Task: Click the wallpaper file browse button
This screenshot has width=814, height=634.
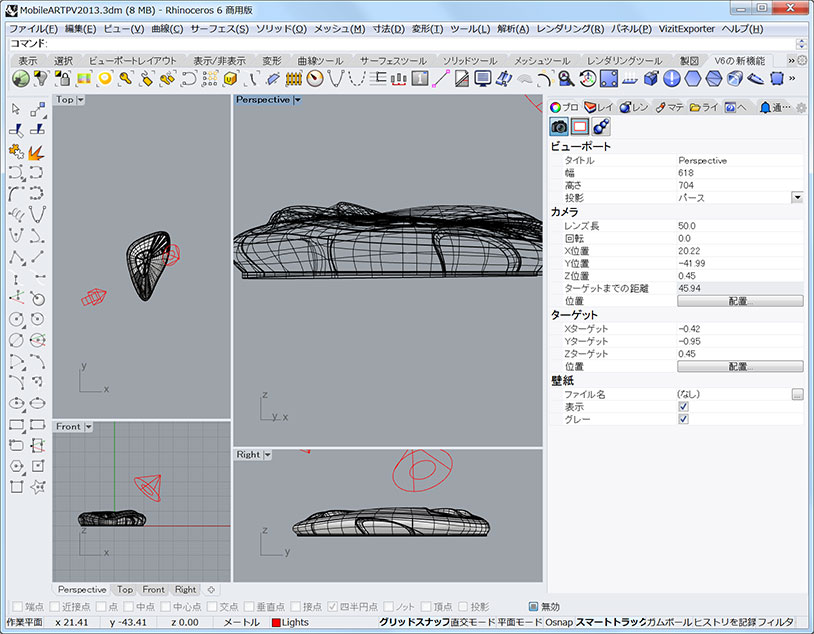Action: pyautogui.click(x=797, y=395)
